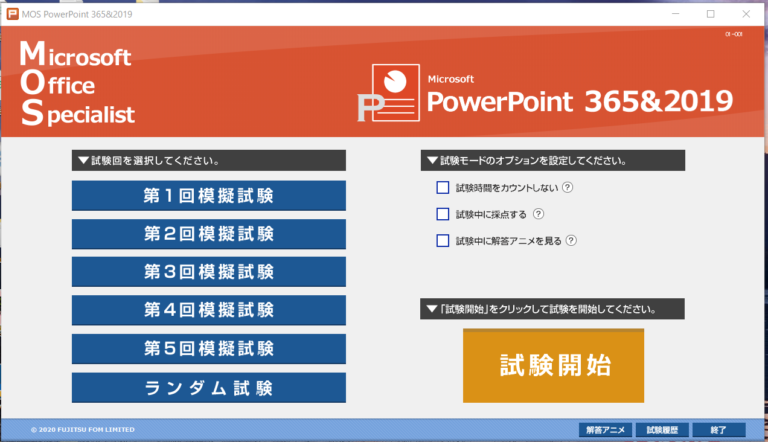Click Microsoft Office Specialist heading
This screenshot has width=768, height=442.
[77, 83]
